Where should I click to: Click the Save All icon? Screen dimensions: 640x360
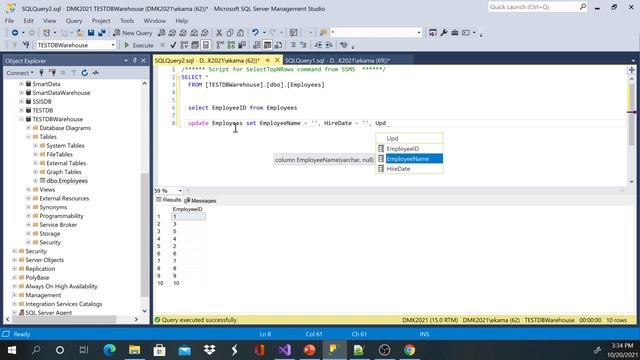[102, 33]
